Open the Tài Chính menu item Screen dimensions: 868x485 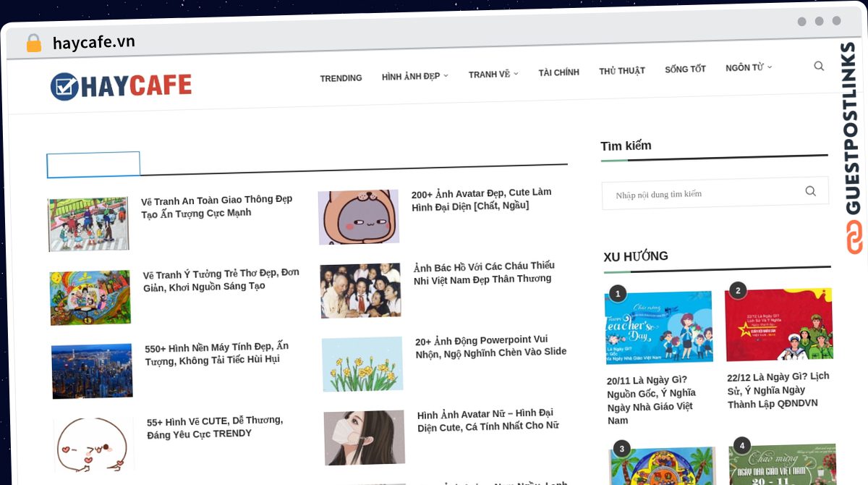click(558, 72)
